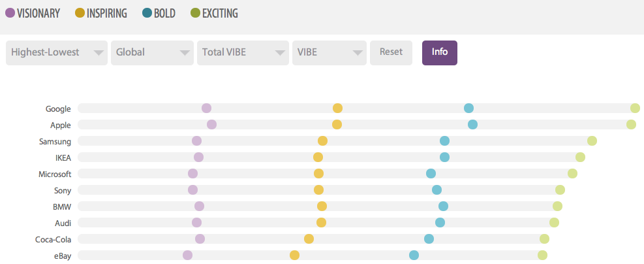Click Coca-Cola's yellow Inspiring data point

[309, 239]
